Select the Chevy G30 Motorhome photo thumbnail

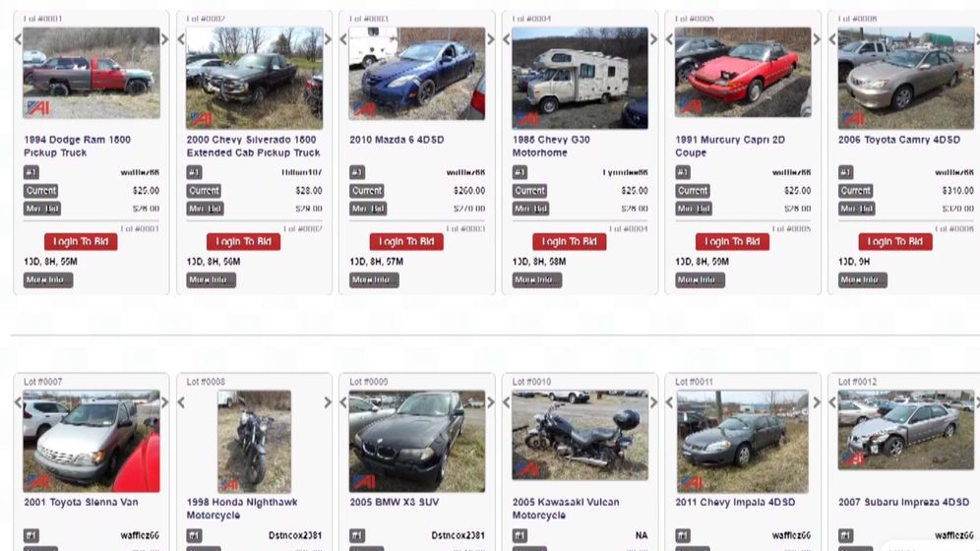tap(580, 78)
